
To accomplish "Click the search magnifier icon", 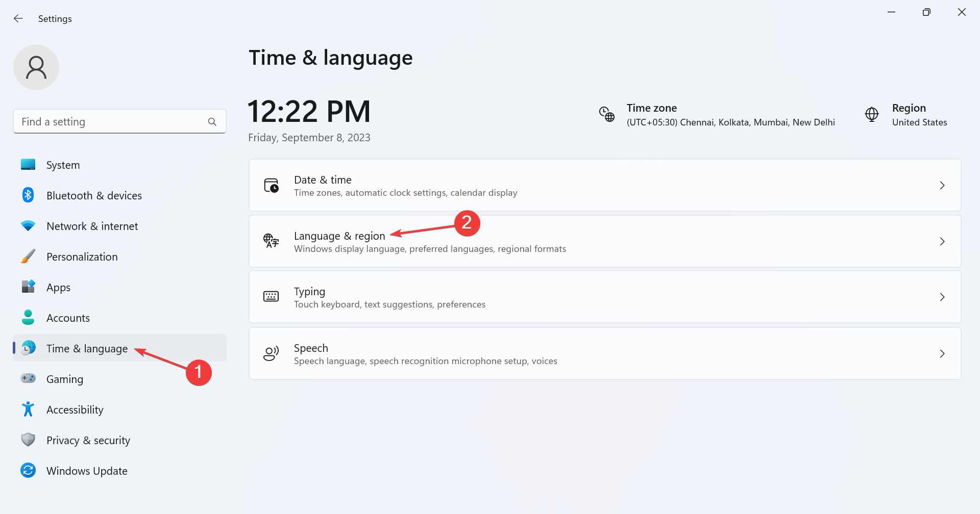I will [212, 122].
